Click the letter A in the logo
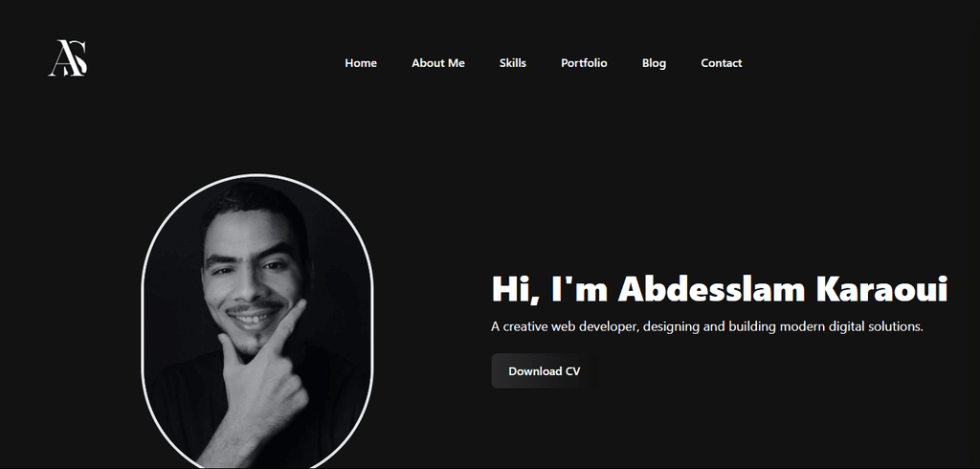980x469 pixels. [x=58, y=58]
